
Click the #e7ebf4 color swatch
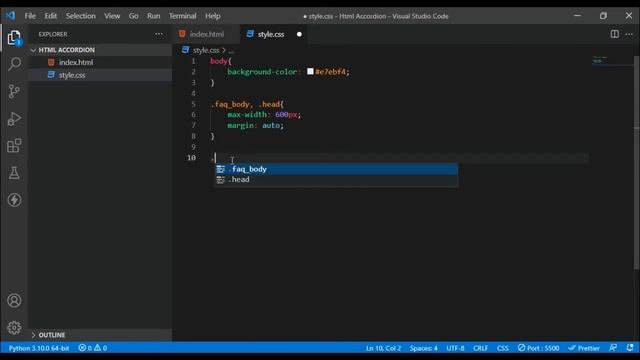310,71
